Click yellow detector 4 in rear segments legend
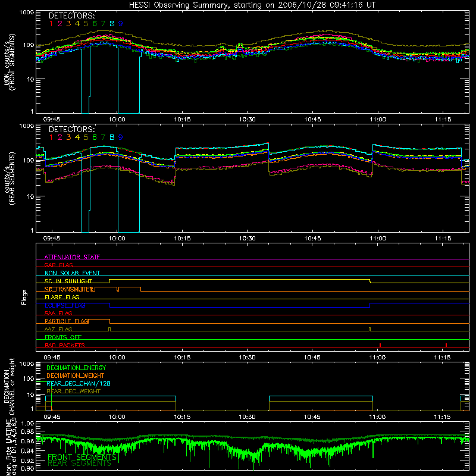Screen dimensions: 476x476 77,137
